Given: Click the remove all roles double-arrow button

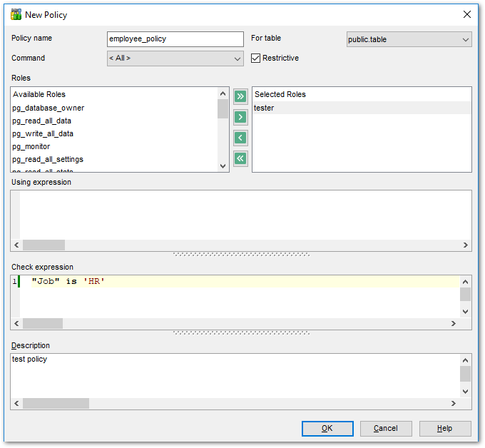Looking at the screenshot, I should click(x=240, y=158).
